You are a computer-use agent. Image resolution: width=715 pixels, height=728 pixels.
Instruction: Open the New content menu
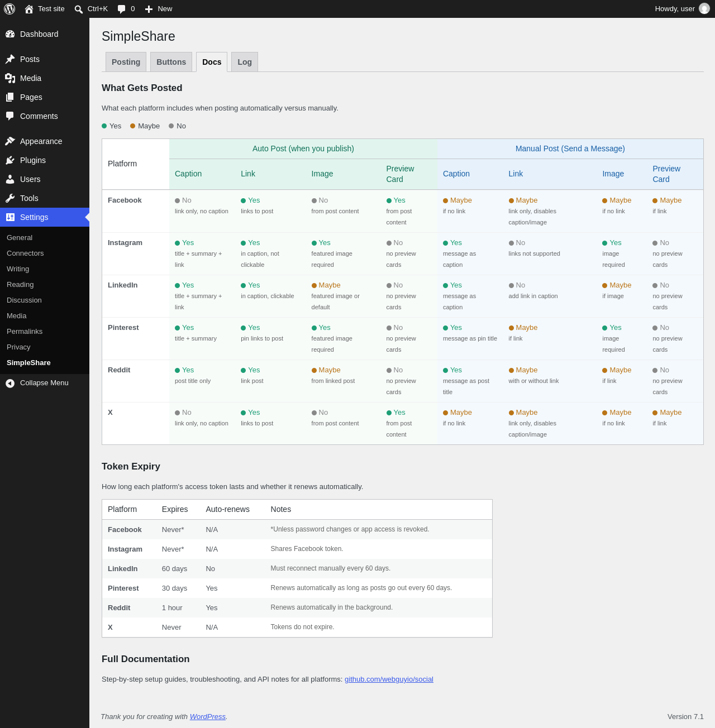[159, 9]
